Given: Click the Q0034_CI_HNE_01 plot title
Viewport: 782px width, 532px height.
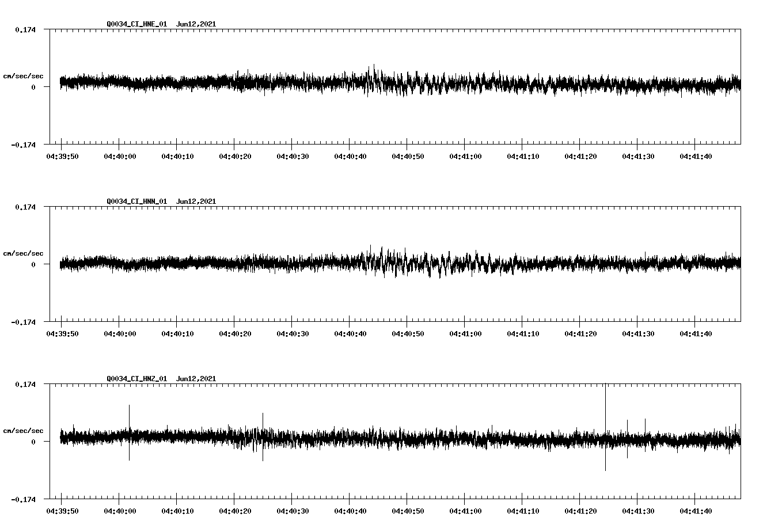Looking at the screenshot, I should pos(137,24).
